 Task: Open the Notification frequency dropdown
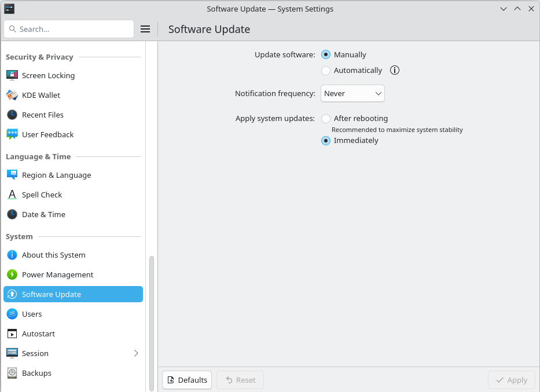[x=352, y=93]
